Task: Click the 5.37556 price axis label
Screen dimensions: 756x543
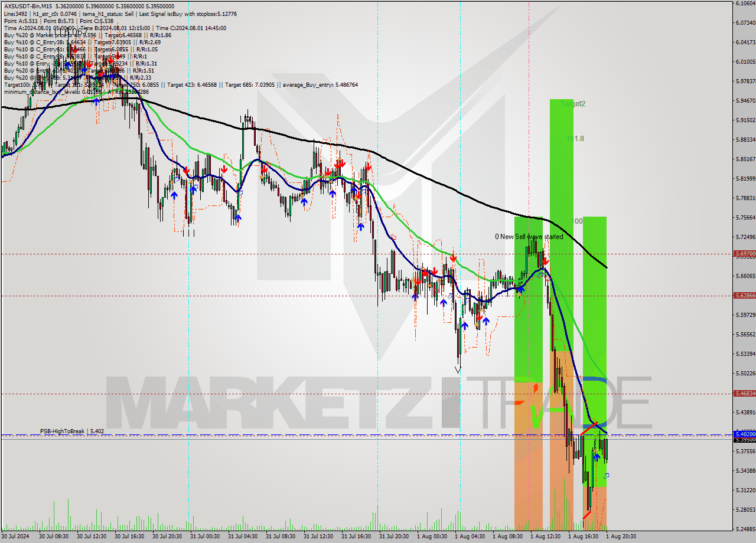Action: (x=745, y=451)
